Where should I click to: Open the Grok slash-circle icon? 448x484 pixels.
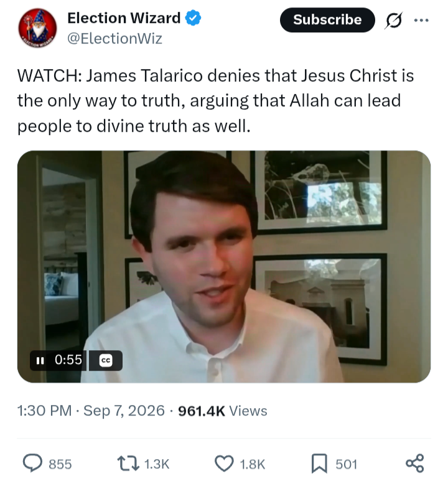pyautogui.click(x=394, y=21)
